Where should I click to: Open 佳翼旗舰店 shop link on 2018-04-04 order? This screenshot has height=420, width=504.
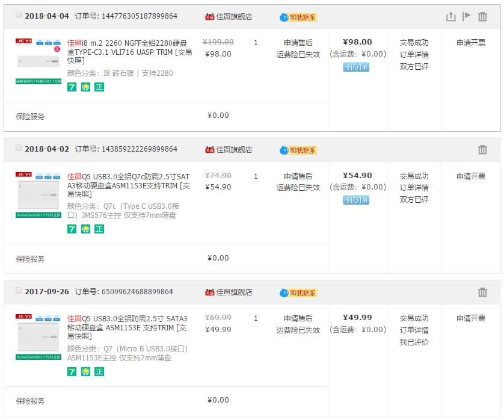coord(234,17)
